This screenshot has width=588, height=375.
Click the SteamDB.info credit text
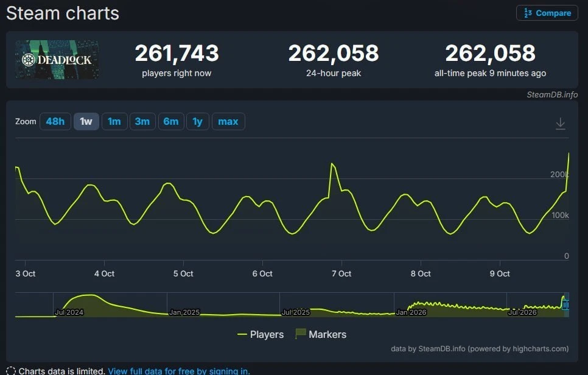(552, 95)
